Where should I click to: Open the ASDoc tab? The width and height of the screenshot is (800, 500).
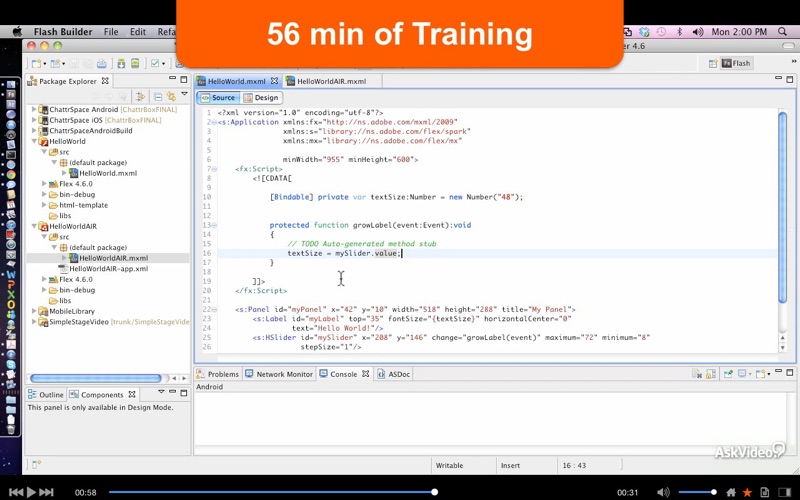(x=393, y=374)
